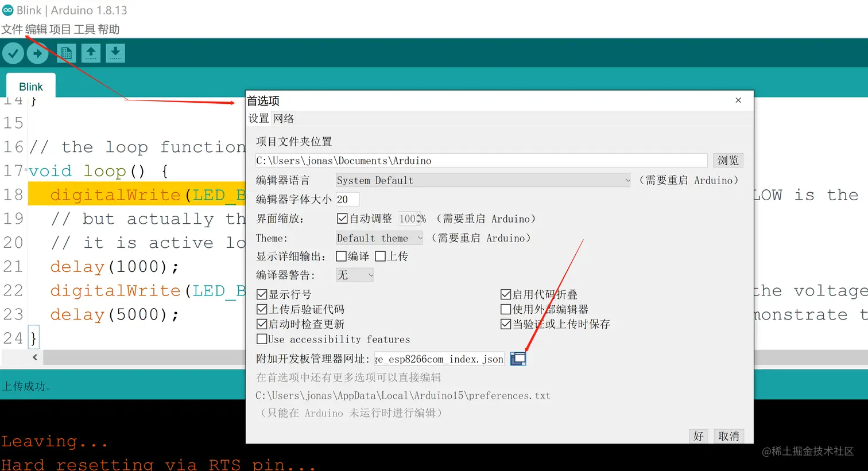Click the 附加开发板管理器网址 URL field

click(x=440, y=359)
